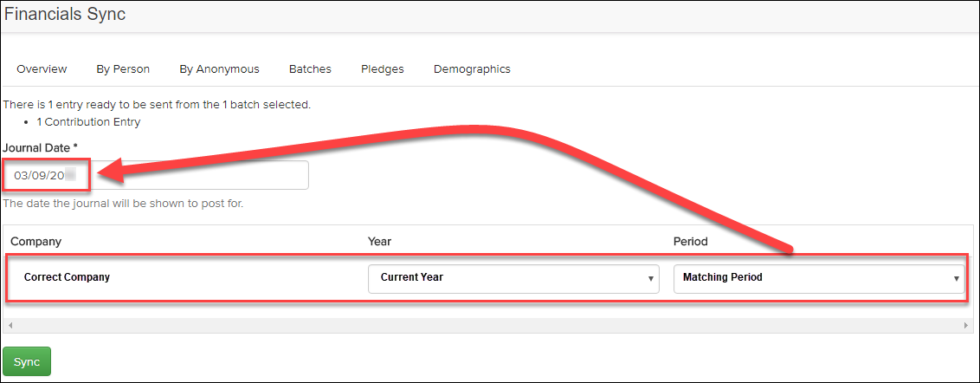Click the Period column header label
Viewport: 980px width, 383px height.
coord(690,241)
